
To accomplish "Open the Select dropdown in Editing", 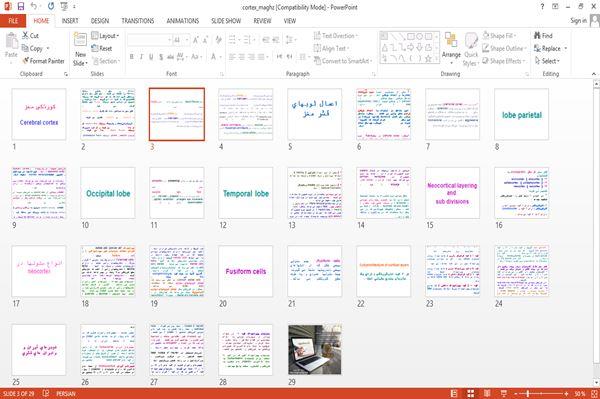I will [x=547, y=61].
